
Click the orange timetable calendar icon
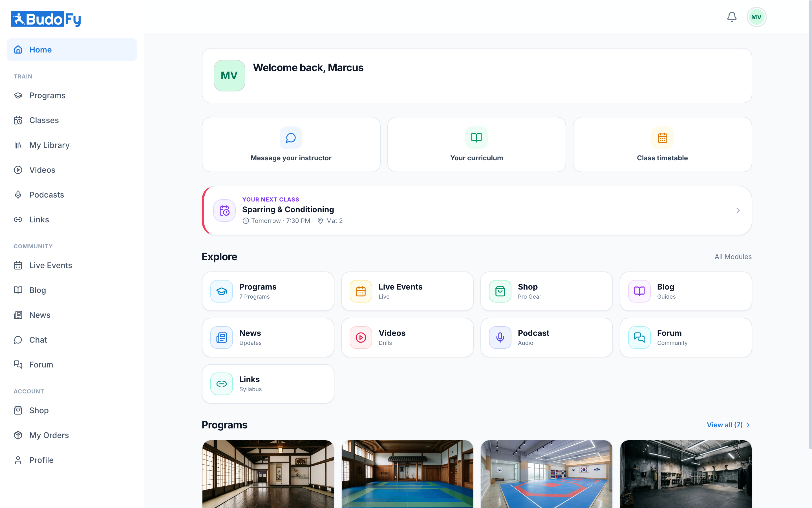(x=662, y=138)
